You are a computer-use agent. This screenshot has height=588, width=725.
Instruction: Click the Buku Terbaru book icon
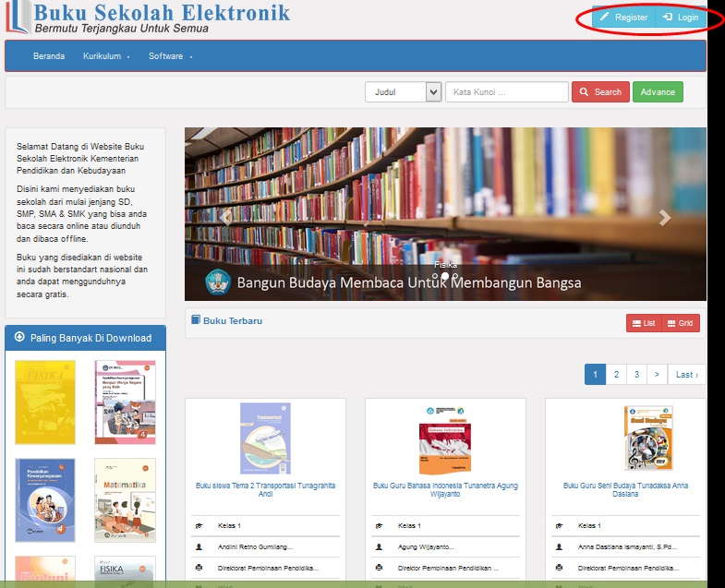[x=196, y=320]
